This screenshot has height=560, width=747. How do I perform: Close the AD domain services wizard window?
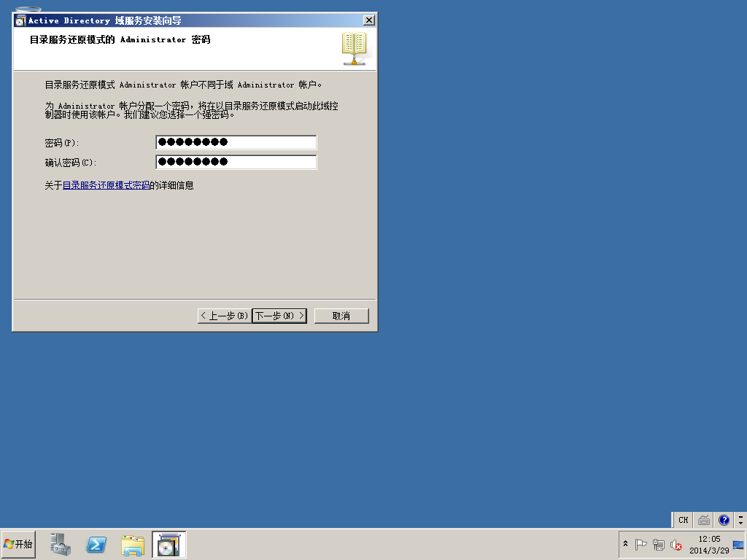[x=368, y=20]
